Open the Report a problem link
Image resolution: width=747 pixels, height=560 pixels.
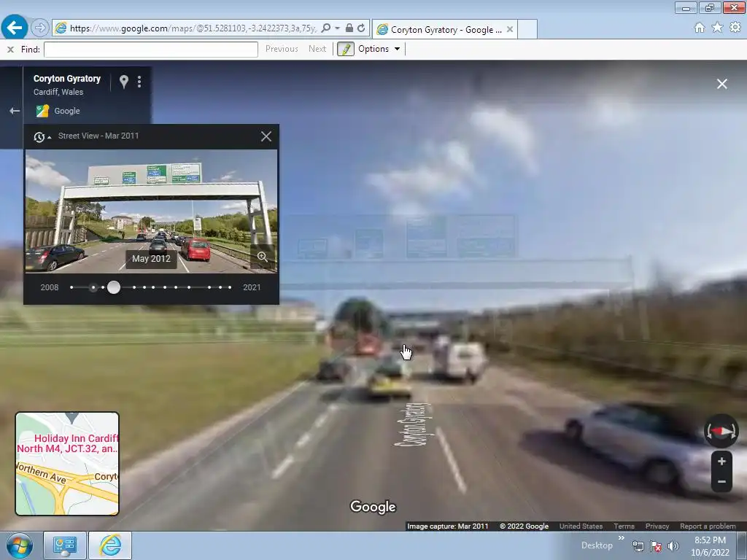[x=708, y=526]
